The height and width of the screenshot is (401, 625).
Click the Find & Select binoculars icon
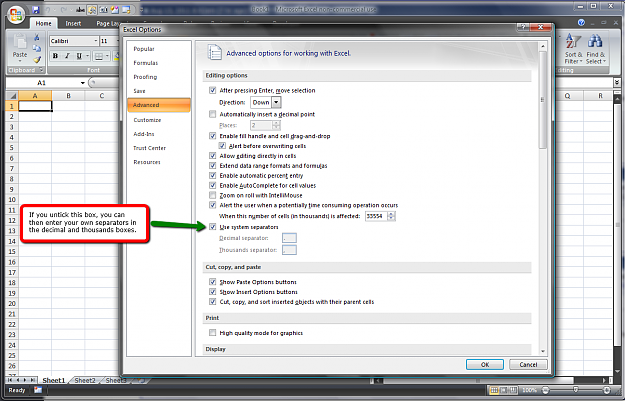point(595,42)
